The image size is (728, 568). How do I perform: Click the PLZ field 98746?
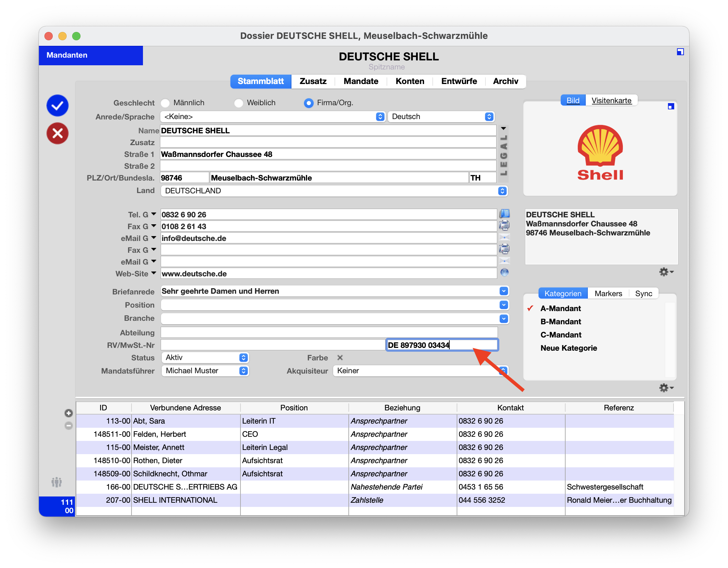point(184,178)
